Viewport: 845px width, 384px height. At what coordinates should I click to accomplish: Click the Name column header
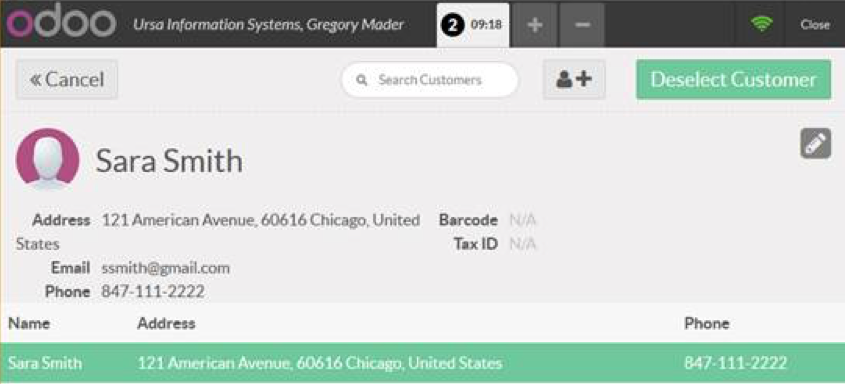[x=29, y=323]
